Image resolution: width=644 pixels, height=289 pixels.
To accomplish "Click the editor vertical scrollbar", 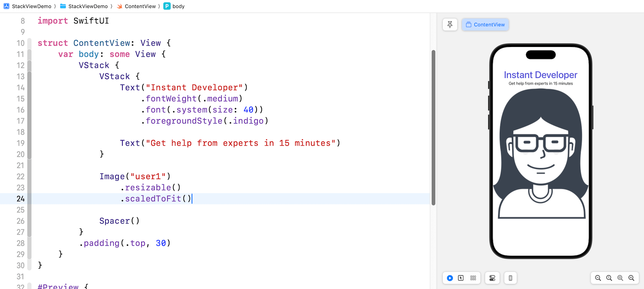I will [433, 128].
